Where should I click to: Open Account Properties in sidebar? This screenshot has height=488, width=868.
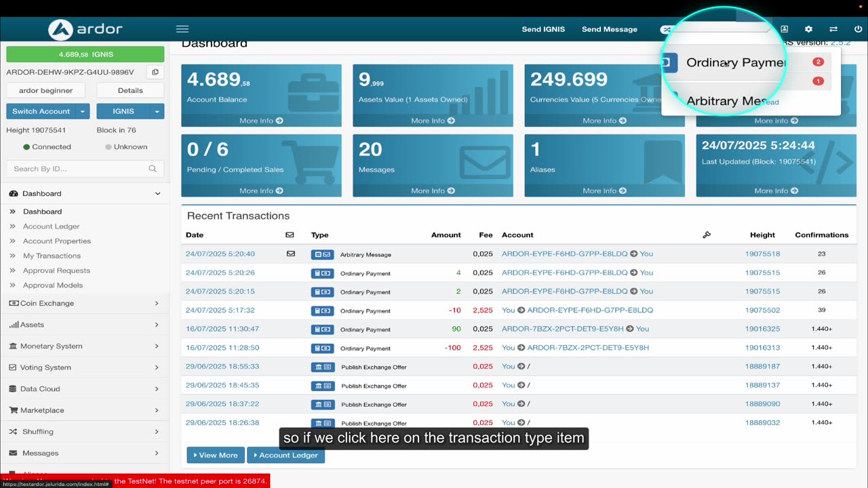(x=57, y=241)
